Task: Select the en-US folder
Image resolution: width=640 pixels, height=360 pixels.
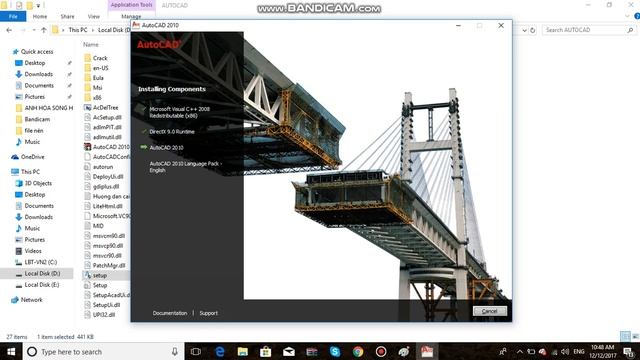Action: coord(100,68)
